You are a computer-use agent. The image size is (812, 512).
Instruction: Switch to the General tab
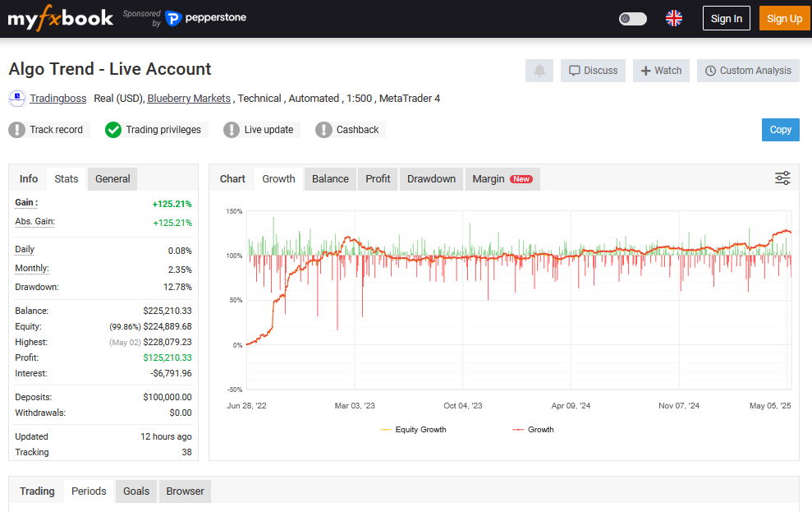pyautogui.click(x=112, y=179)
